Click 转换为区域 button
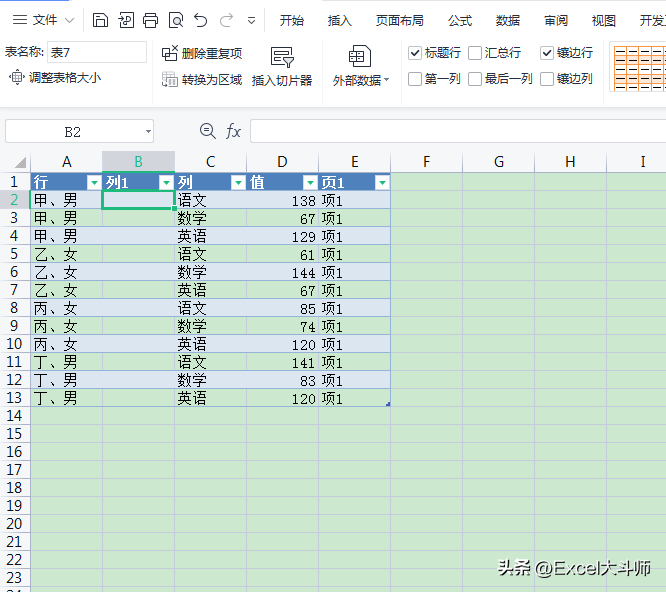 pos(202,79)
